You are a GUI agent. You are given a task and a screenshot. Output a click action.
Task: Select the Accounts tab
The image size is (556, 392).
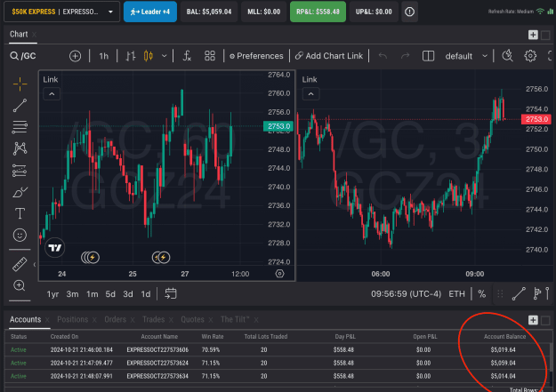pyautogui.click(x=25, y=319)
